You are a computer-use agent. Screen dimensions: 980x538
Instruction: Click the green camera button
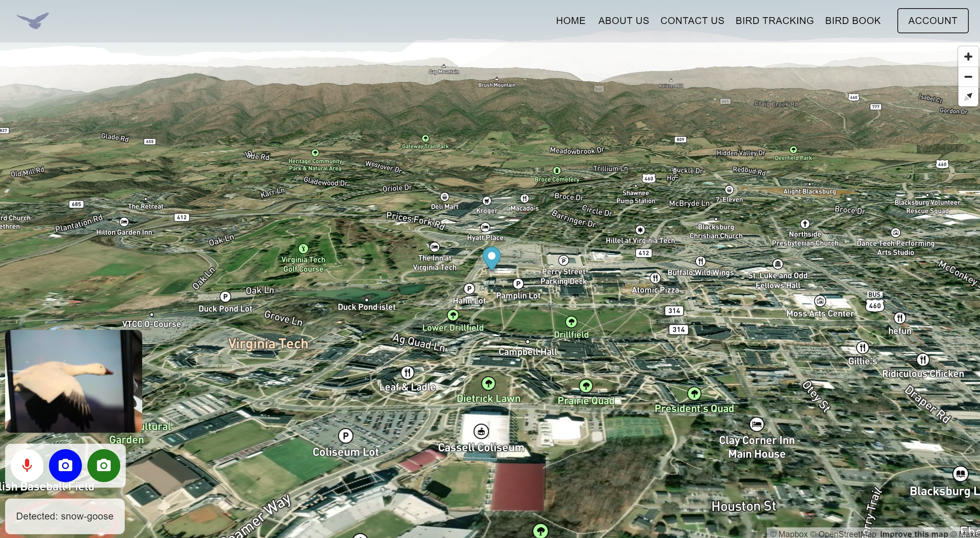point(103,465)
